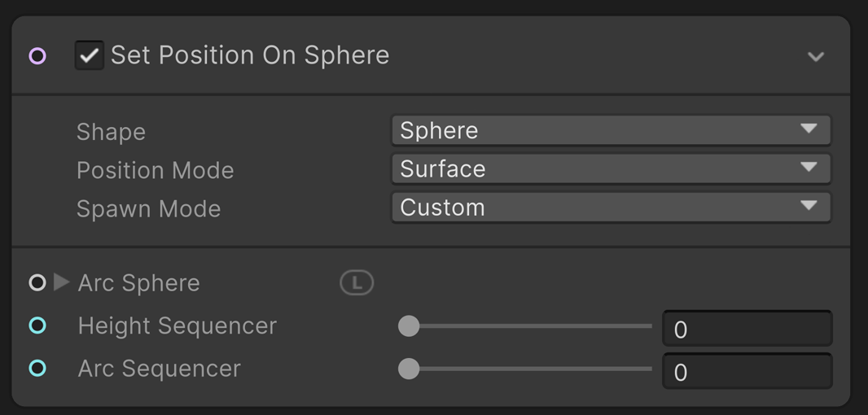
Task: Expand the Arc Sphere property triangle
Action: [61, 282]
